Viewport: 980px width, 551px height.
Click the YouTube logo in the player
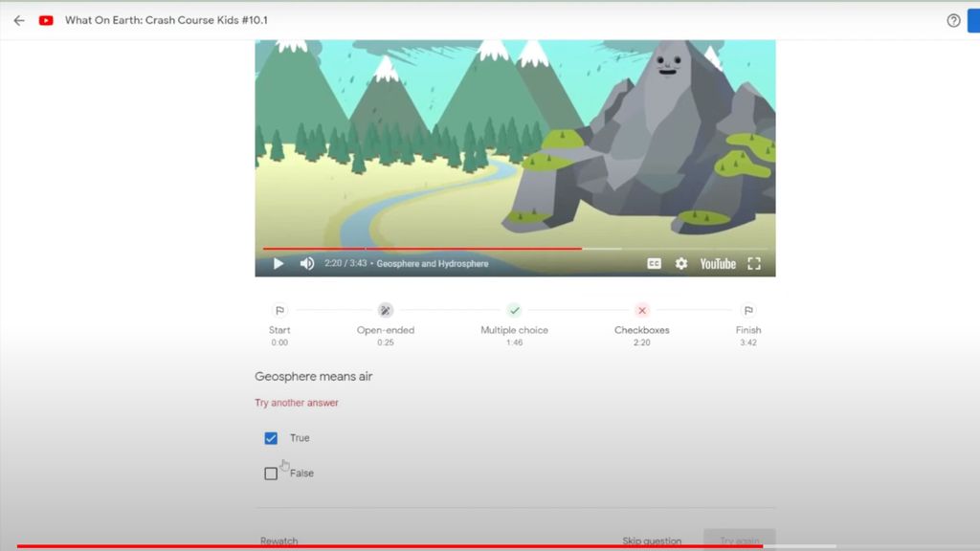pyautogui.click(x=716, y=263)
